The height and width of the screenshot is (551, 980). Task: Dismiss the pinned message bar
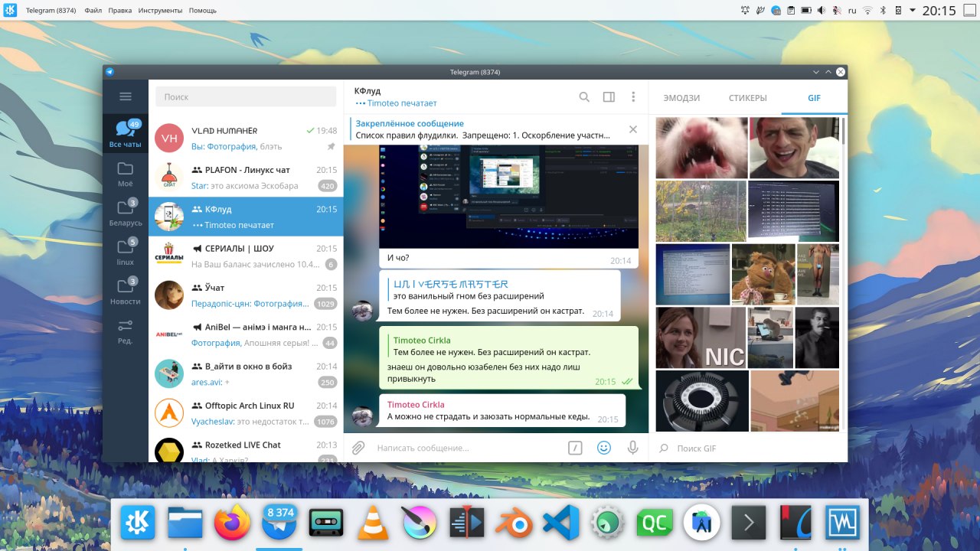tap(633, 129)
